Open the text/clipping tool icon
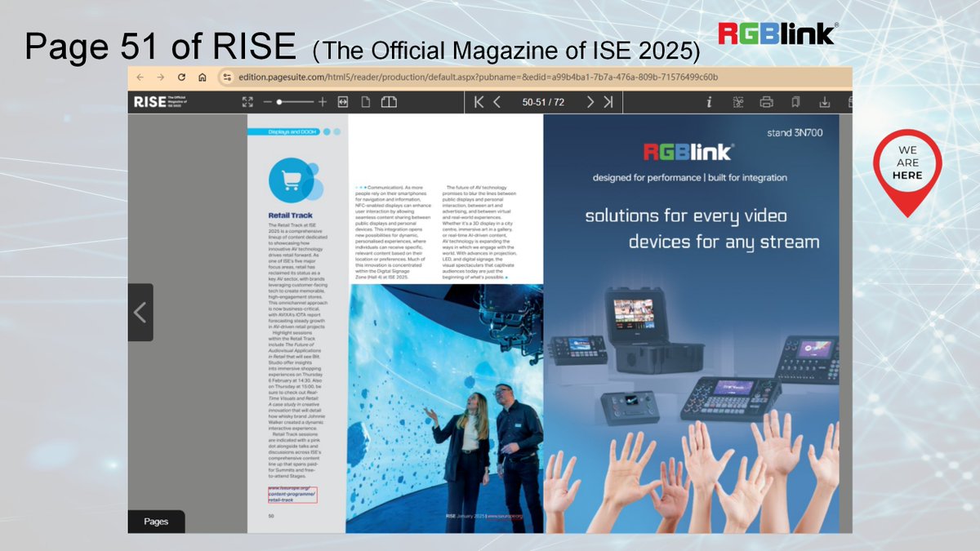This screenshot has width=980, height=551. [738, 102]
